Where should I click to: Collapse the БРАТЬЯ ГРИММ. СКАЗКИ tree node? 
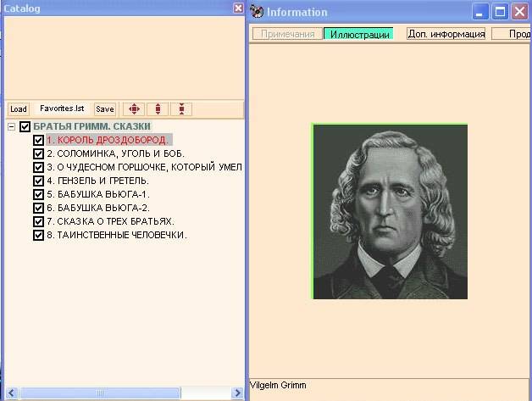[11, 126]
